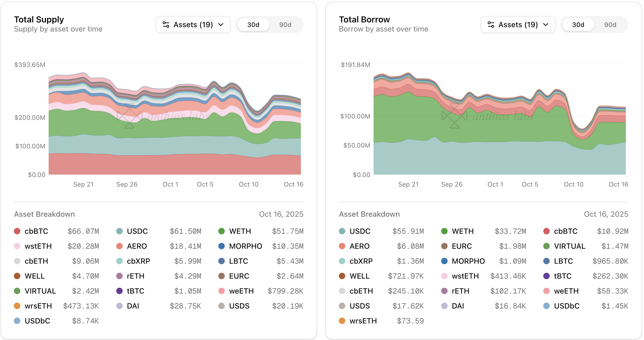The height and width of the screenshot is (340, 644).
Task: Click filter sliders icon in Total Borrow
Action: click(491, 25)
